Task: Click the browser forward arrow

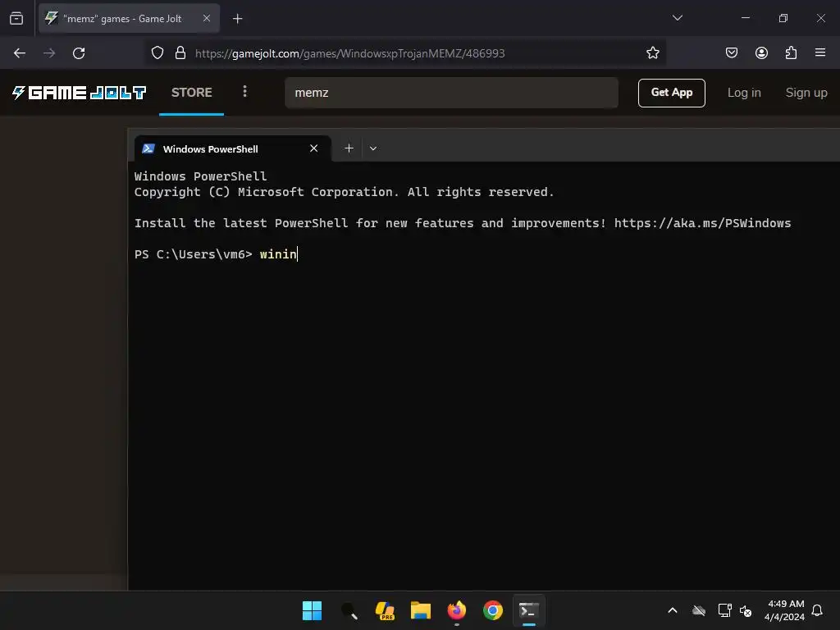Action: tap(49, 53)
